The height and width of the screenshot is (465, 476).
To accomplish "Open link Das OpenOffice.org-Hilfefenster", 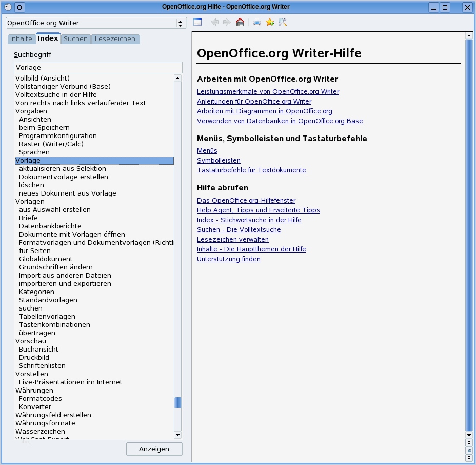I will [x=246, y=201].
